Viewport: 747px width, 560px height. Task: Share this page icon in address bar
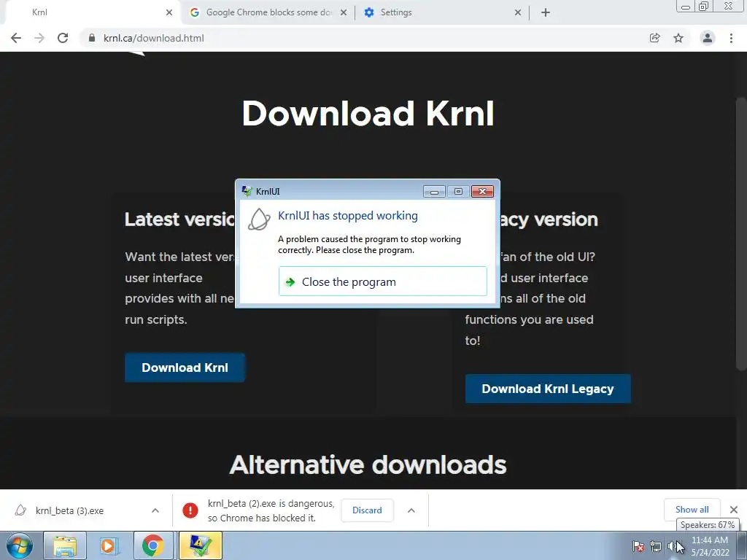(655, 38)
